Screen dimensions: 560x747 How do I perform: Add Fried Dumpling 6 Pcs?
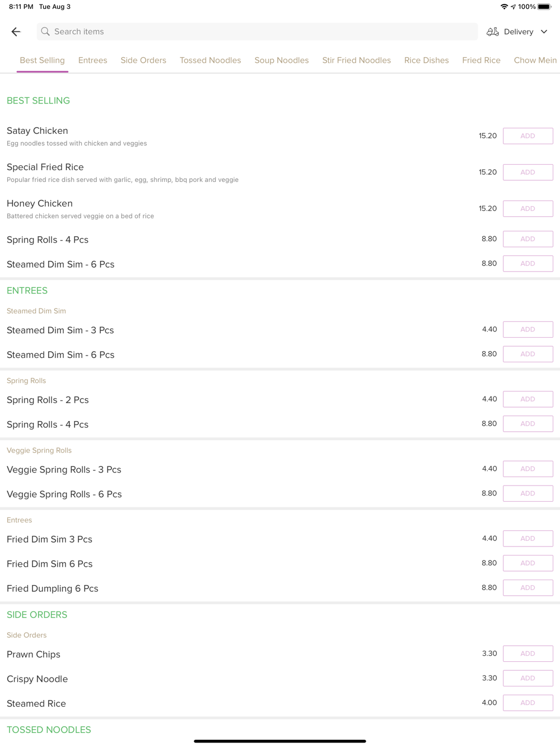(528, 588)
